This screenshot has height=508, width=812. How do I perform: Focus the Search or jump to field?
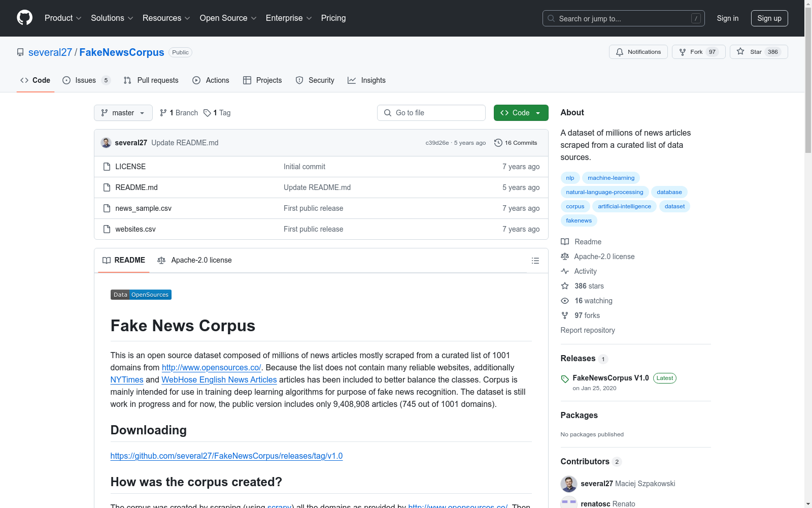click(624, 18)
